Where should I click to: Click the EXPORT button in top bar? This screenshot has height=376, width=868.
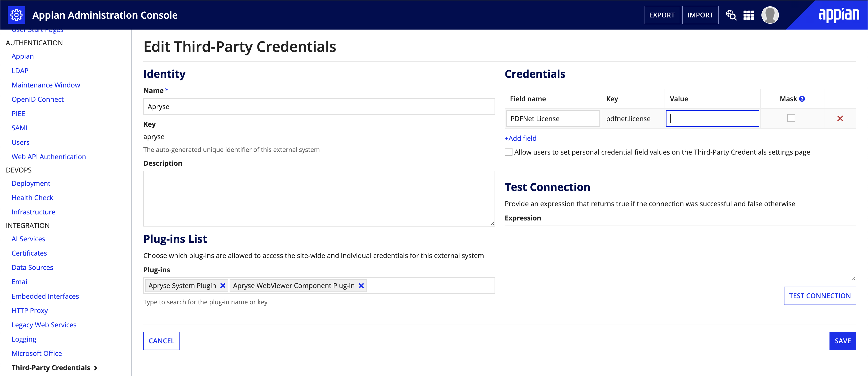662,15
